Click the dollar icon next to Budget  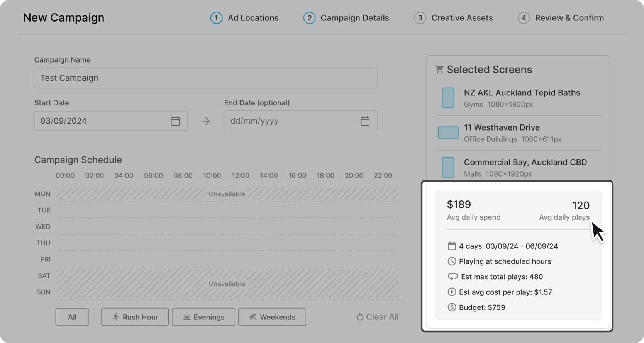[x=452, y=307]
